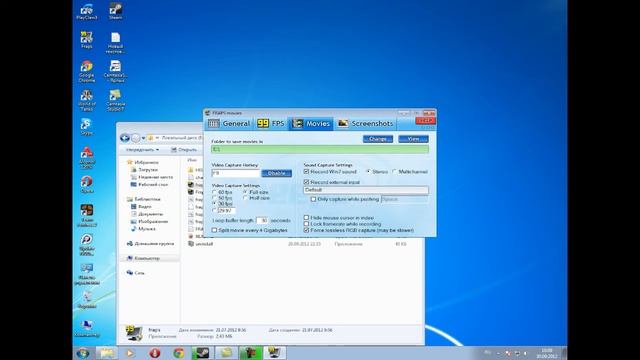The image size is (640, 360).
Task: Enable Lock framerate while recording
Action: pos(306,224)
